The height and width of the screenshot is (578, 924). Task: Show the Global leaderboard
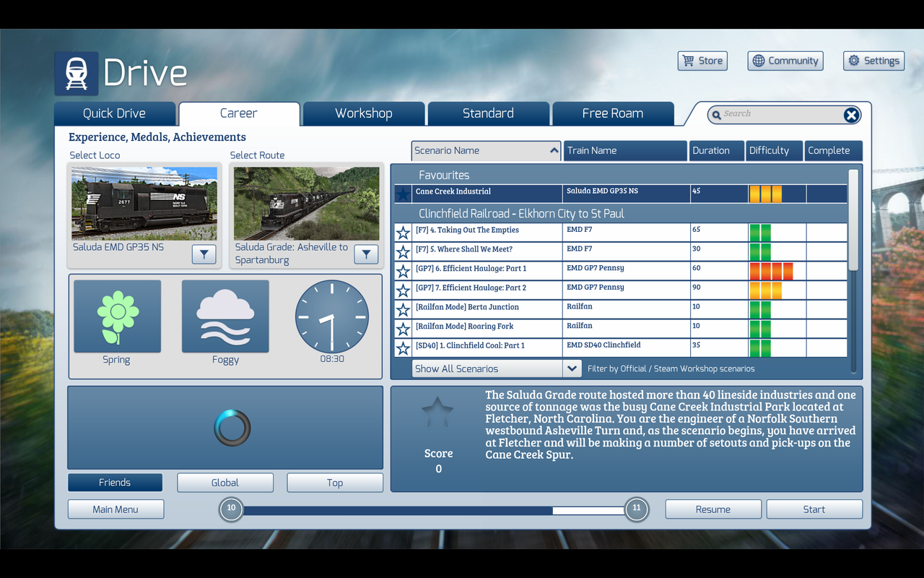point(225,483)
